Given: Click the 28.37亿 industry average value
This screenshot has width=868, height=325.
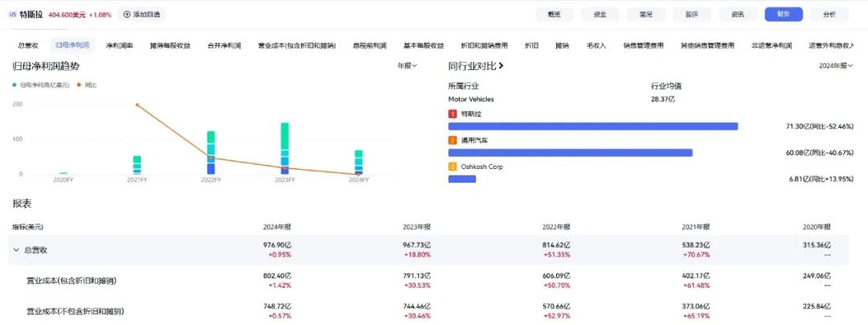Looking at the screenshot, I should coord(663,100).
